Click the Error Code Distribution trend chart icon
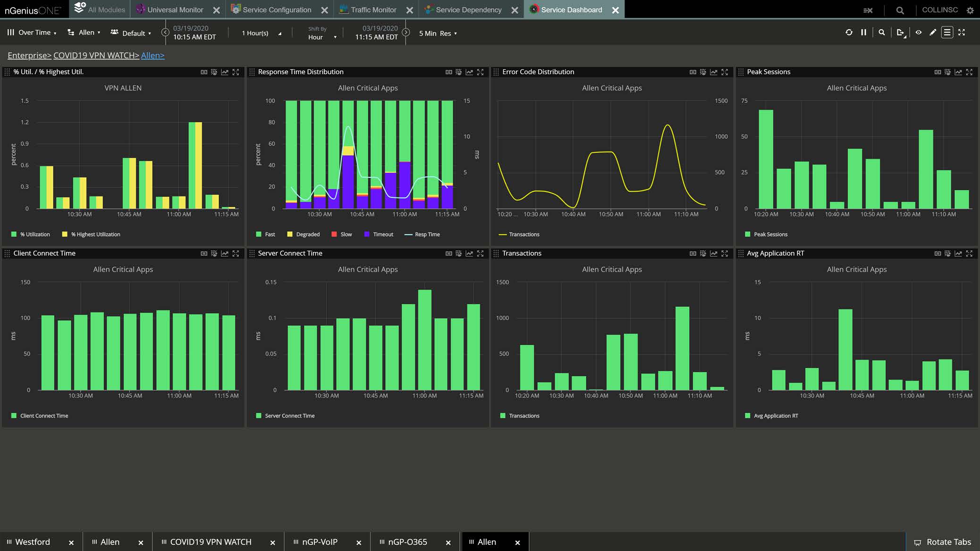Viewport: 980px width, 551px height. 713,72
